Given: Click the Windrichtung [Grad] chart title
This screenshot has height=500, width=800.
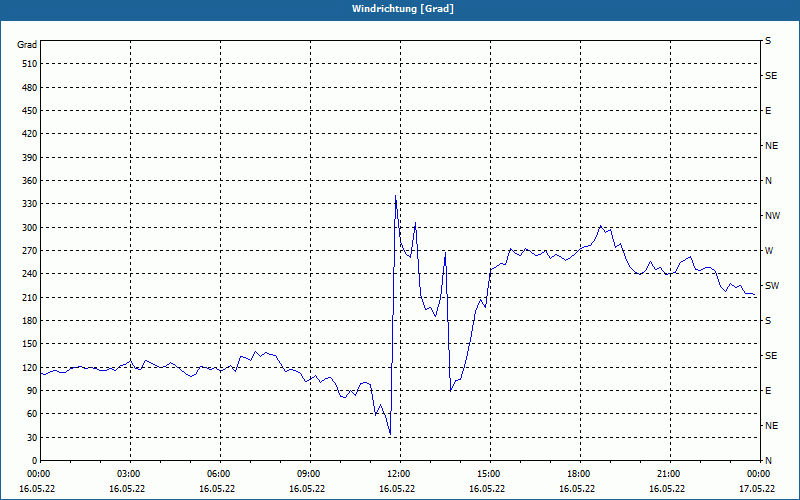Looking at the screenshot, I should 403,9.
